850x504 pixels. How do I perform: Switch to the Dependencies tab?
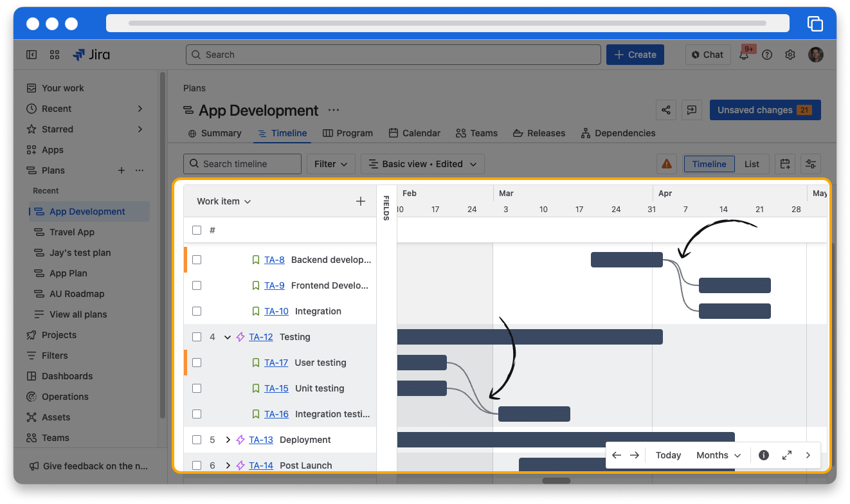[x=618, y=133]
